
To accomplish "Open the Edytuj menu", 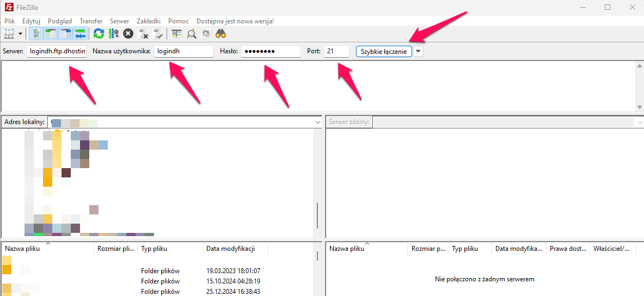I will coord(31,21).
